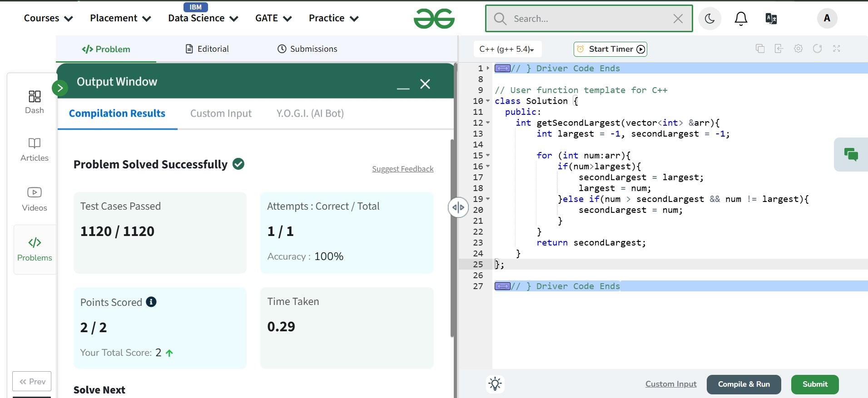Click the hint lightbulb icon

tap(495, 384)
